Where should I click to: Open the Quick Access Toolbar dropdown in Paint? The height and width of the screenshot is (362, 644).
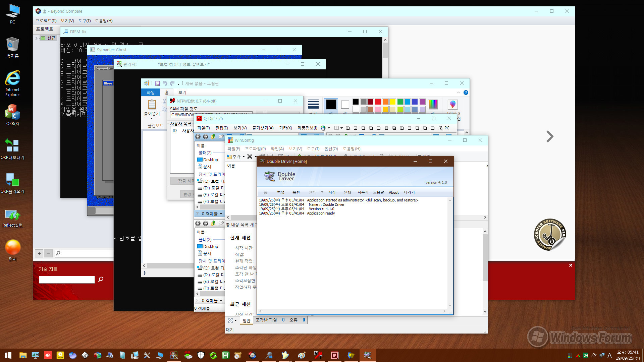coord(178,84)
